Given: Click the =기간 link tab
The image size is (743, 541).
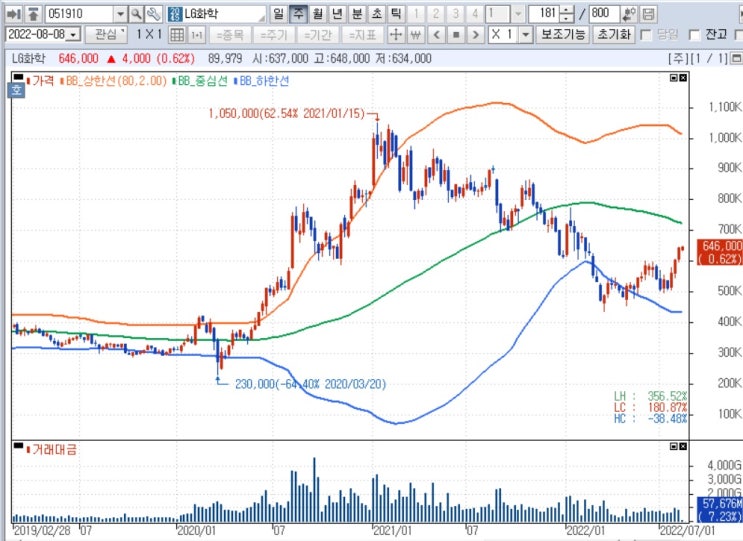Looking at the screenshot, I should tap(318, 35).
